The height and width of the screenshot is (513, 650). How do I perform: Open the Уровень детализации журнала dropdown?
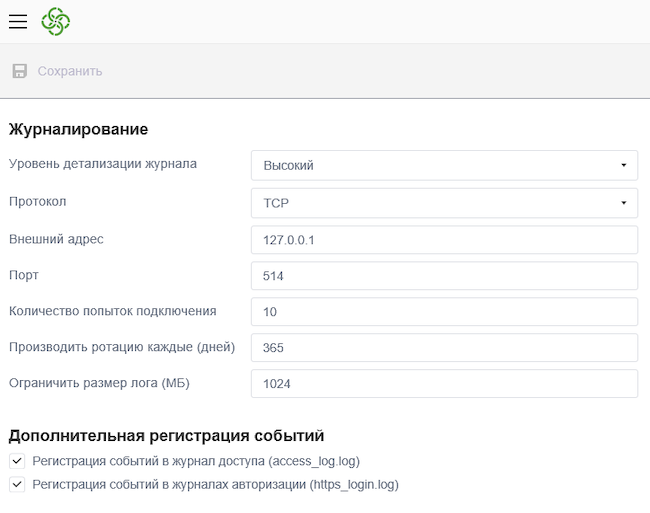coord(443,165)
